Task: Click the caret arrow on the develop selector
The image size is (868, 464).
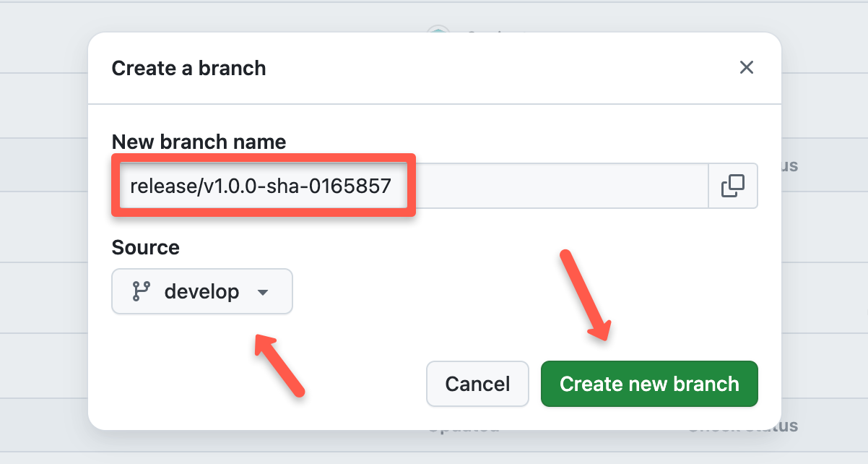Action: pyautogui.click(x=264, y=291)
